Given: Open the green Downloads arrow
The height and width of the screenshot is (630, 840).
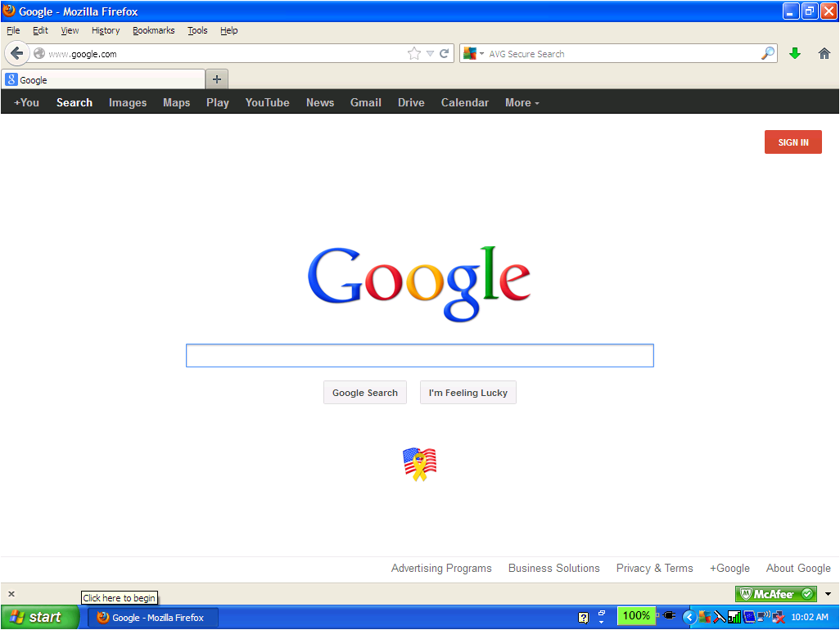Looking at the screenshot, I should click(x=795, y=53).
